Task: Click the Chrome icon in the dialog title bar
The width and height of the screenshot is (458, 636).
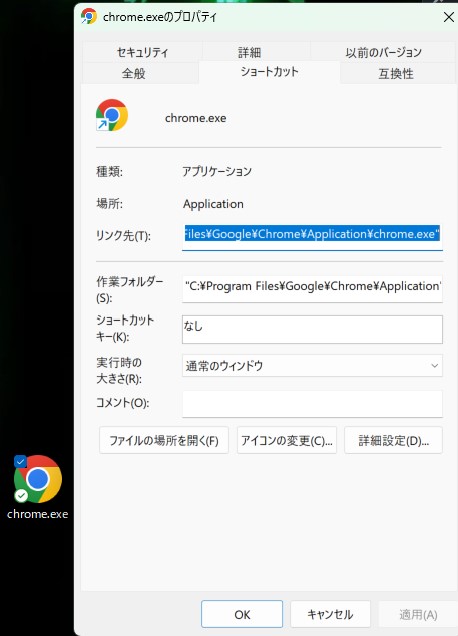Action: [x=89, y=17]
